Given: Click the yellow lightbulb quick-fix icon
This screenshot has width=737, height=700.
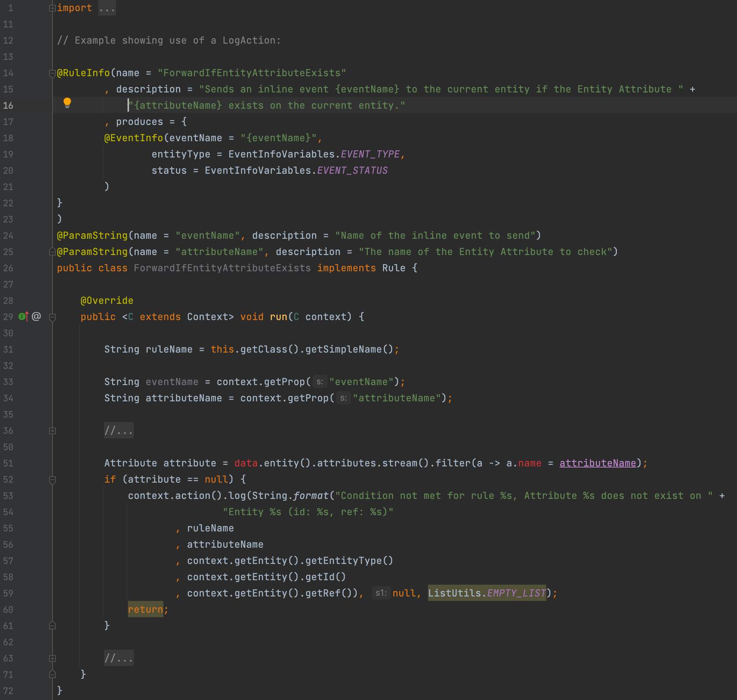Looking at the screenshot, I should (67, 103).
